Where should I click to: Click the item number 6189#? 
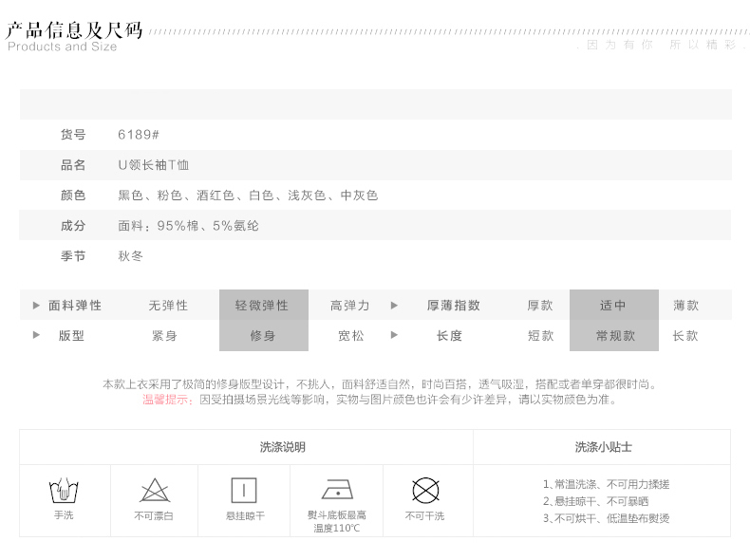[x=139, y=135]
